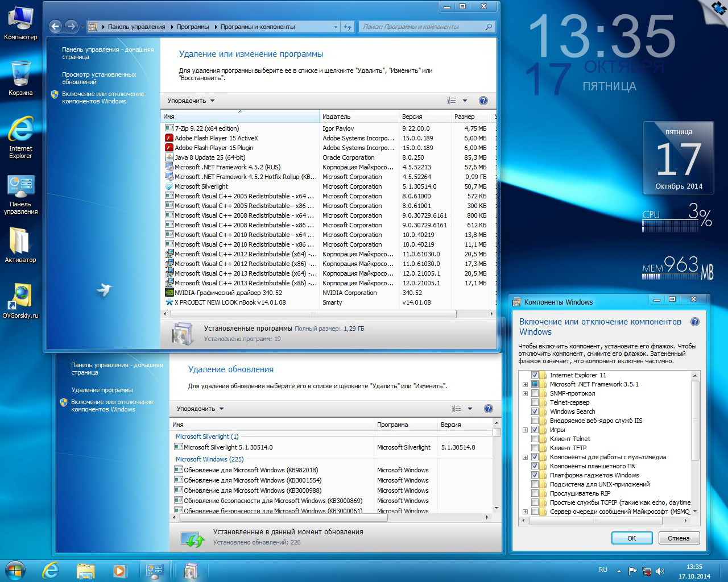Click horizontal scrollbar of Programs list
The width and height of the screenshot is (728, 582).
coord(314,314)
